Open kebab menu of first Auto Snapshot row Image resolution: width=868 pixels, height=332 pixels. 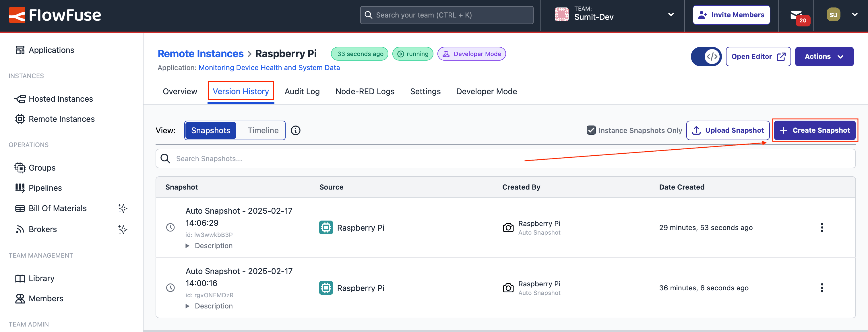pos(822,227)
